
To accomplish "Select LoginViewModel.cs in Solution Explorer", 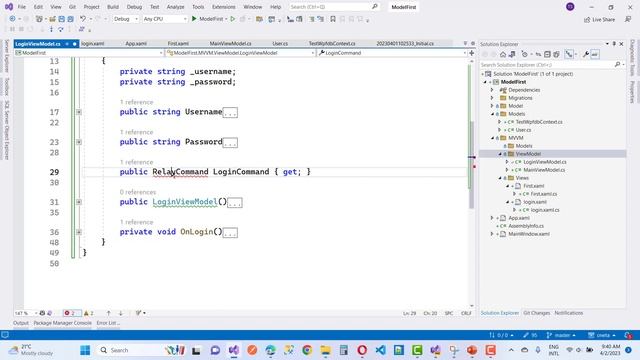I will pos(544,162).
